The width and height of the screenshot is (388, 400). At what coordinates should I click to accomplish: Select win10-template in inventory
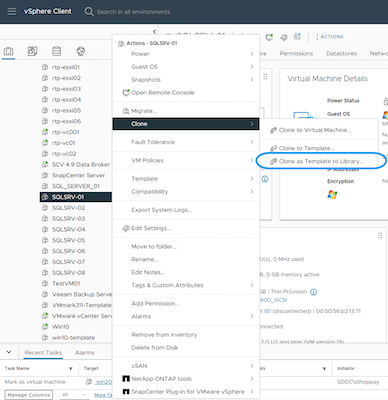pos(73,338)
